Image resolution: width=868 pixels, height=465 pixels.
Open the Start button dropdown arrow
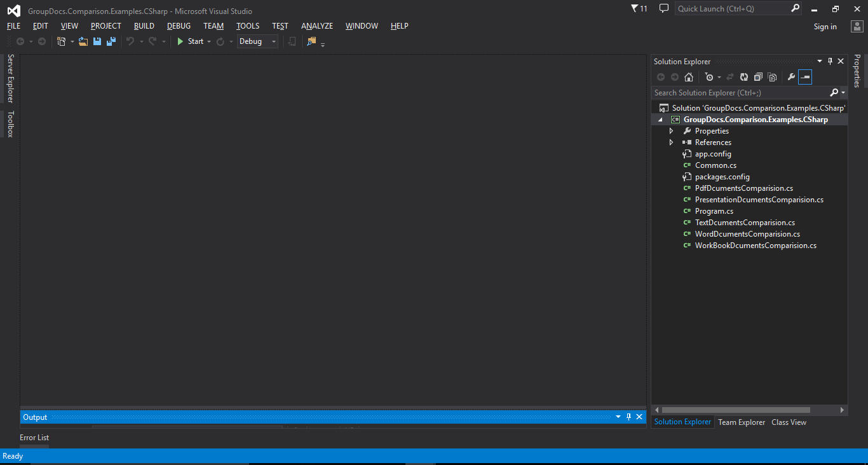click(x=209, y=42)
